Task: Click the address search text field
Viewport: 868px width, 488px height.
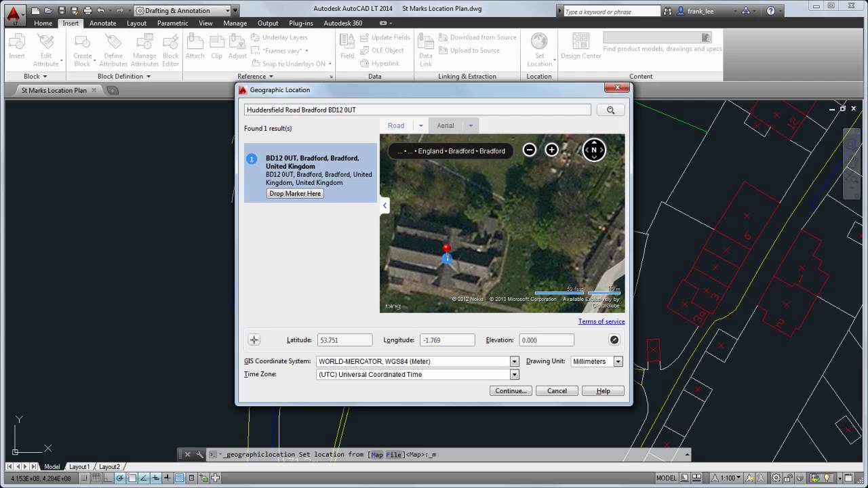Action: pos(417,110)
